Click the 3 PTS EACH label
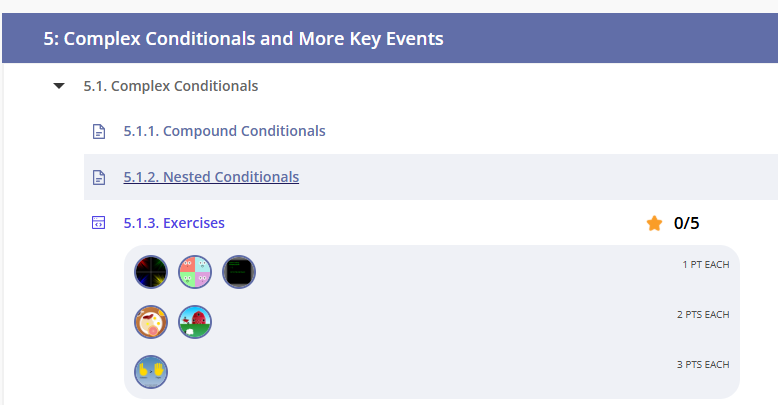The height and width of the screenshot is (405, 778). click(x=703, y=364)
